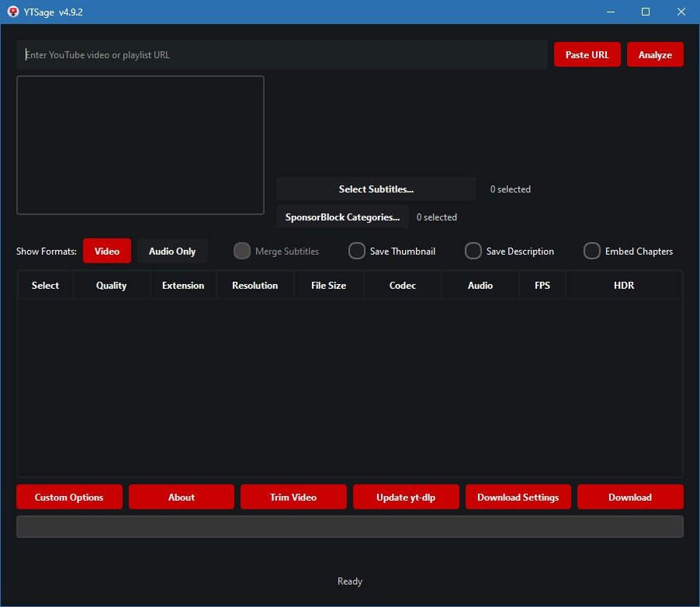Enable the Save Thumbnail checkbox
This screenshot has height=607, width=700.
pos(357,251)
